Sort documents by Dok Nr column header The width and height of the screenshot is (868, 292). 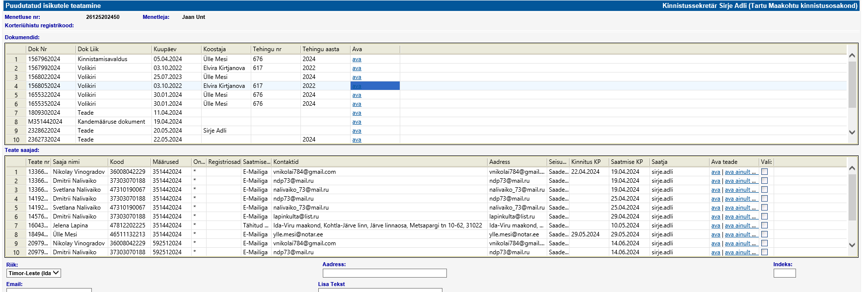click(51, 49)
